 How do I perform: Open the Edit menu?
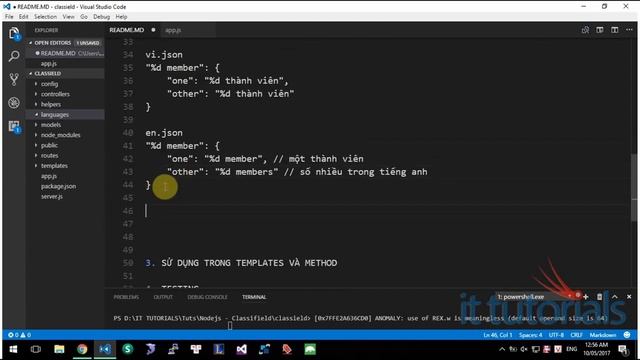pyautogui.click(x=23, y=17)
